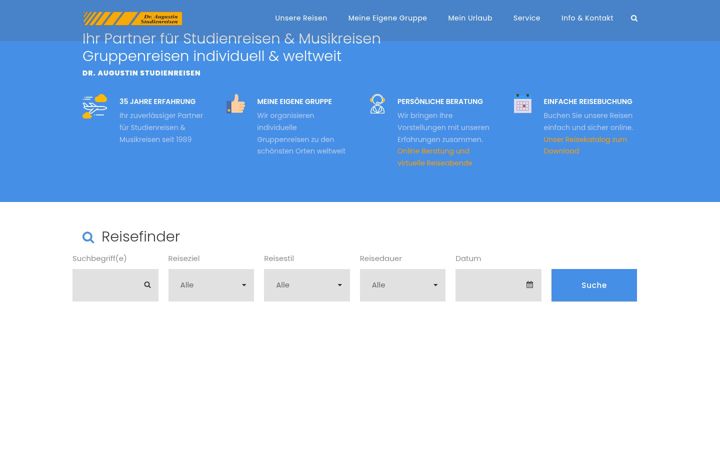Open the Unsere Reisen menu

tap(301, 18)
